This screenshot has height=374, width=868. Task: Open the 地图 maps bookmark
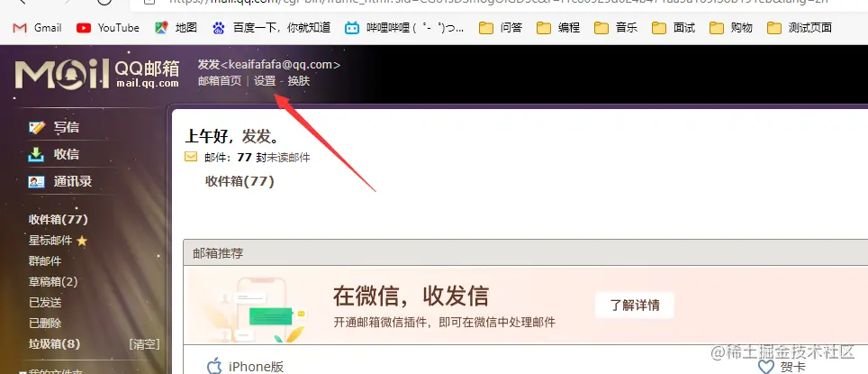click(176, 28)
